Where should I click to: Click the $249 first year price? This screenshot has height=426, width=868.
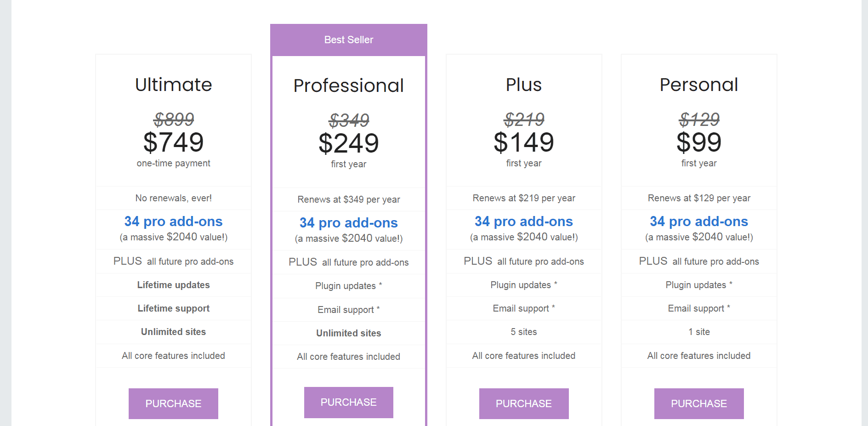pyautogui.click(x=348, y=143)
